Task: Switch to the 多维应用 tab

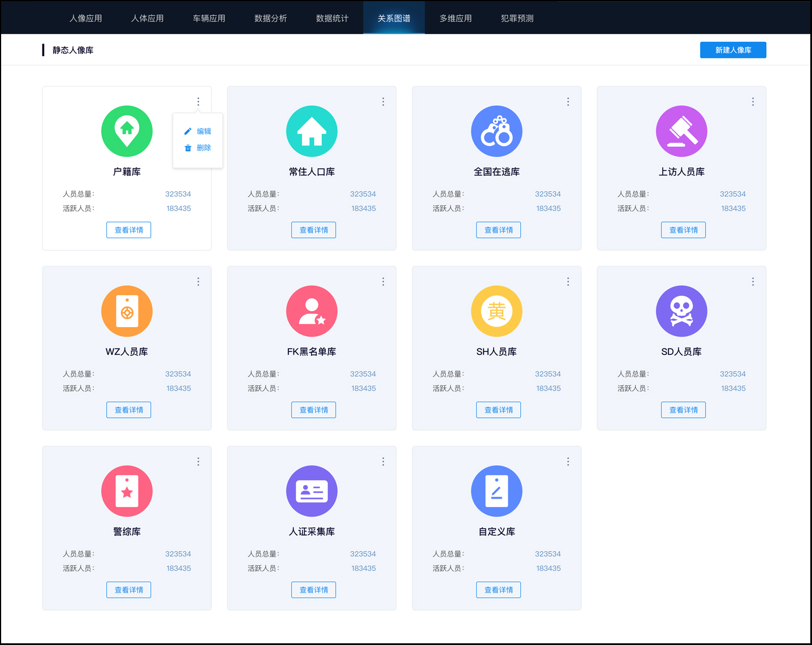Action: tap(456, 18)
